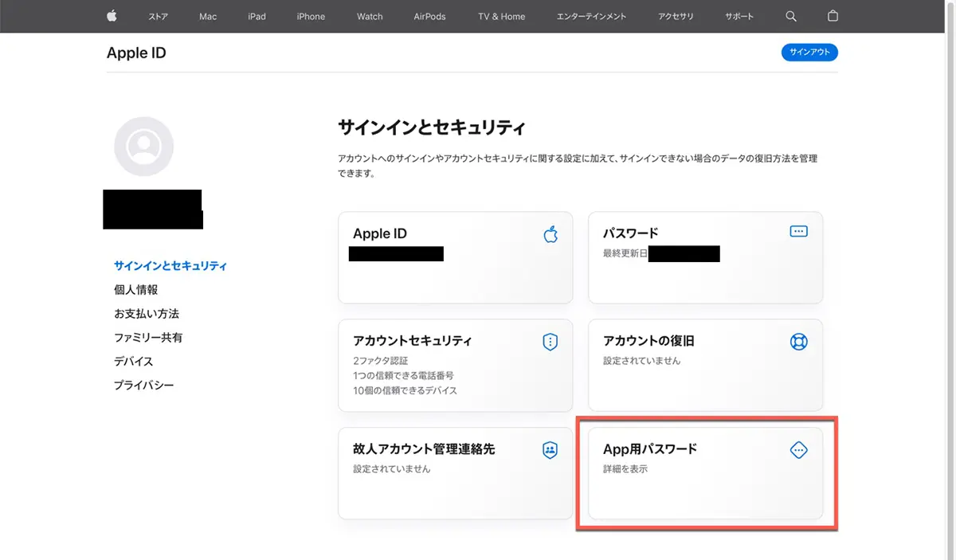The width and height of the screenshot is (956, 560).
Task: Open the App用パスワード card
Action: 705,474
